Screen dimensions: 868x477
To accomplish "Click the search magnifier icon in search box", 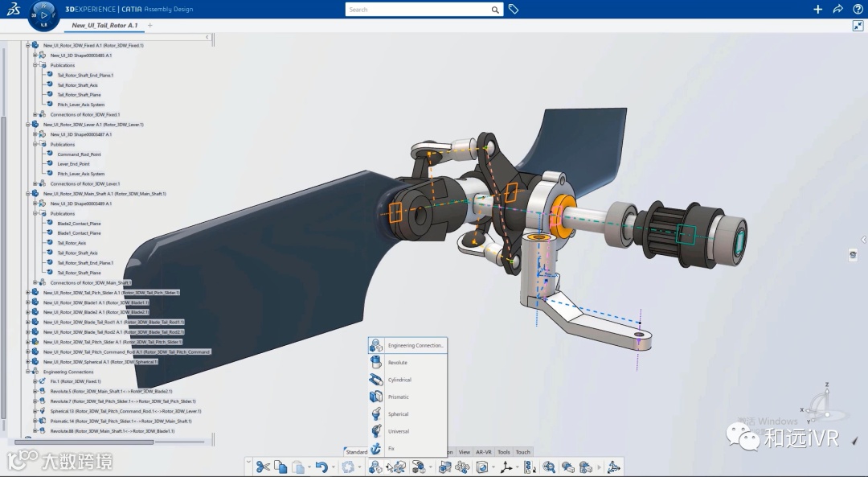I will 495,10.
